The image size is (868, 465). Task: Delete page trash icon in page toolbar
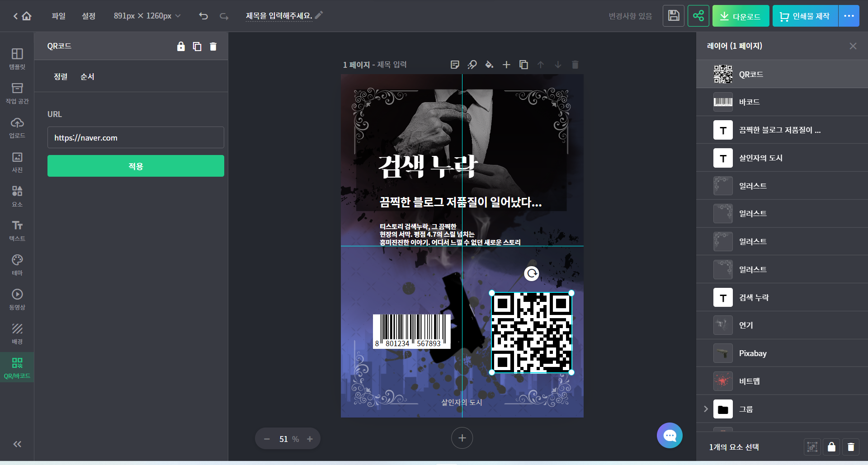[575, 65]
